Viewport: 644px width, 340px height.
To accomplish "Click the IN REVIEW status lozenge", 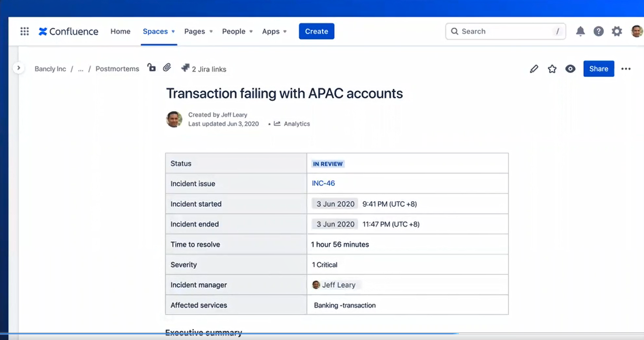I will 328,164.
